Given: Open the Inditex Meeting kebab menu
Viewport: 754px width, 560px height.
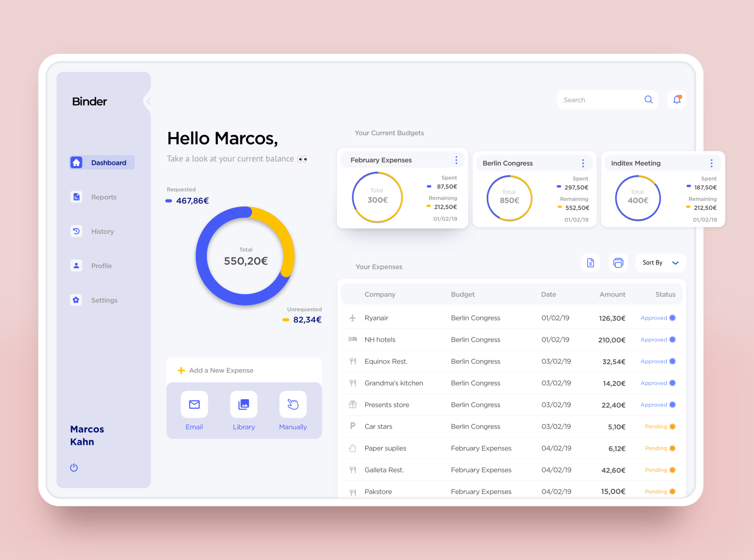Looking at the screenshot, I should pyautogui.click(x=712, y=163).
